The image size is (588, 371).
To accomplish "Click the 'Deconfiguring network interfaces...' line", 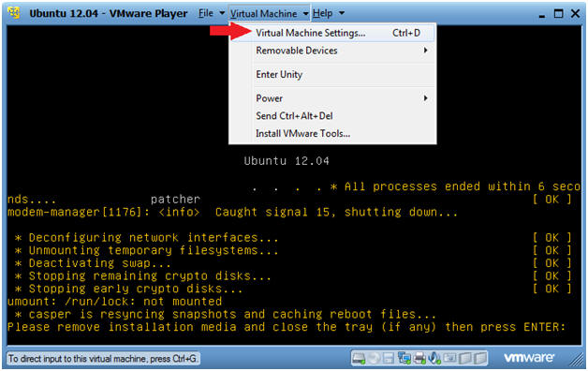I will click(x=147, y=238).
